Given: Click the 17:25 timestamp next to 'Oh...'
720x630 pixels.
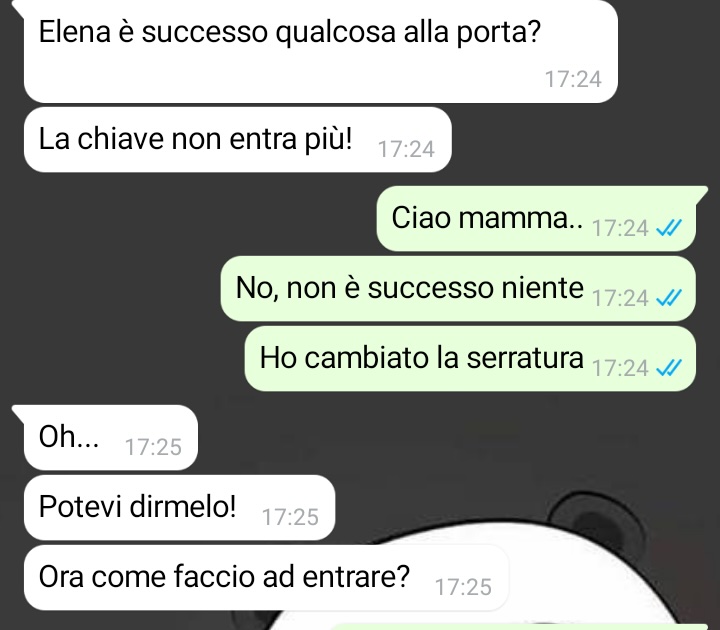Looking at the screenshot, I should pos(153,447).
